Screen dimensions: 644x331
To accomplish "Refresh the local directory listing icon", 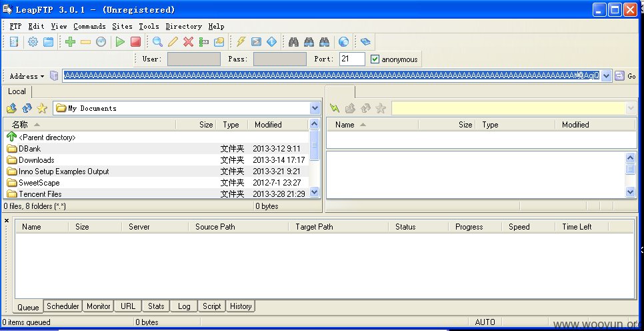I will coord(27,108).
